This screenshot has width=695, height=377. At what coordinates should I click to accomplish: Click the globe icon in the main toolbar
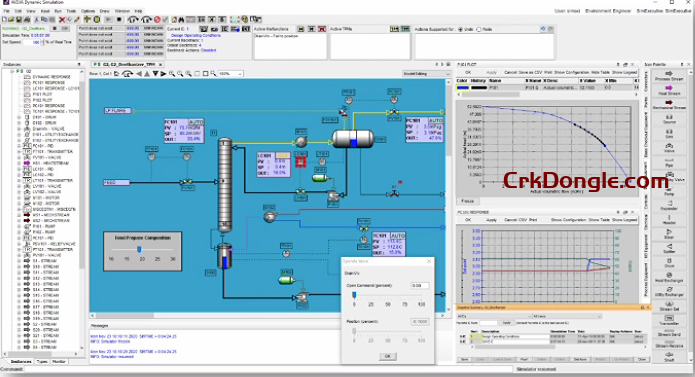pyautogui.click(x=244, y=19)
